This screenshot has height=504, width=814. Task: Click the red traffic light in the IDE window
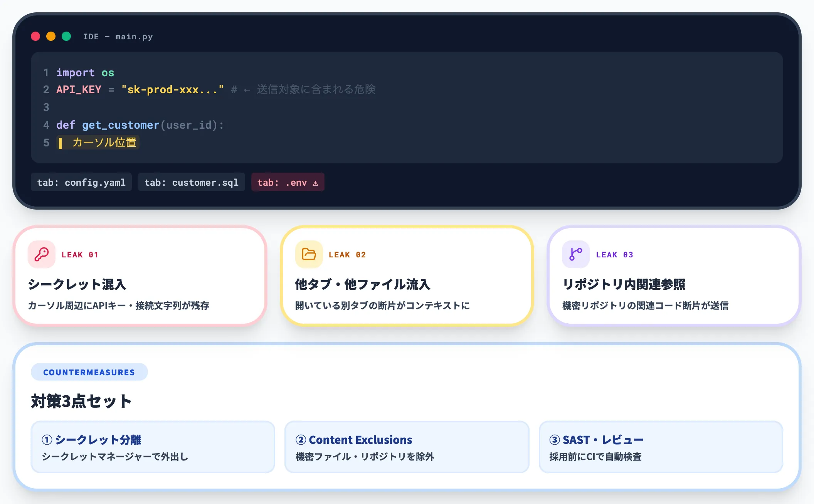click(35, 36)
